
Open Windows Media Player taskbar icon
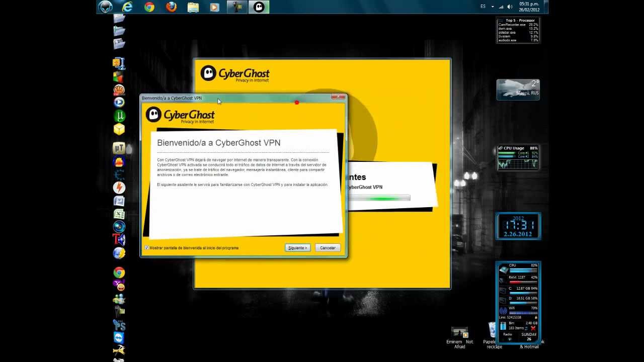(x=215, y=7)
